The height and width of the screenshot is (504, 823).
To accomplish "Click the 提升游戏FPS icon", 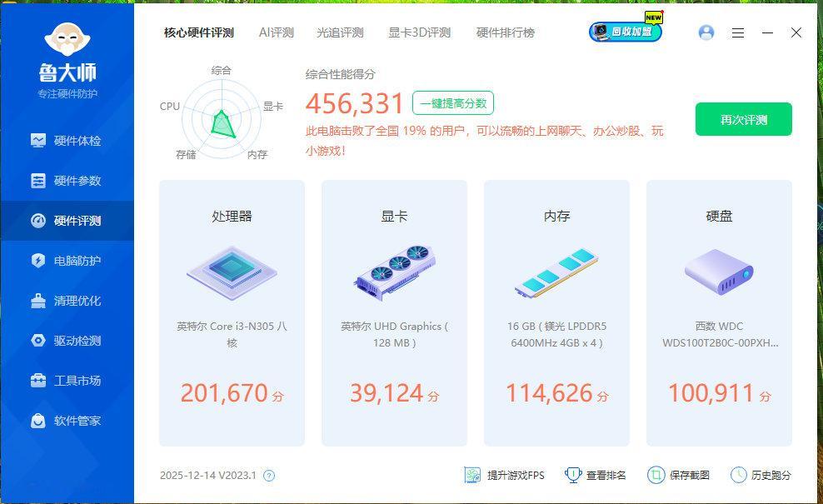I will click(x=472, y=475).
